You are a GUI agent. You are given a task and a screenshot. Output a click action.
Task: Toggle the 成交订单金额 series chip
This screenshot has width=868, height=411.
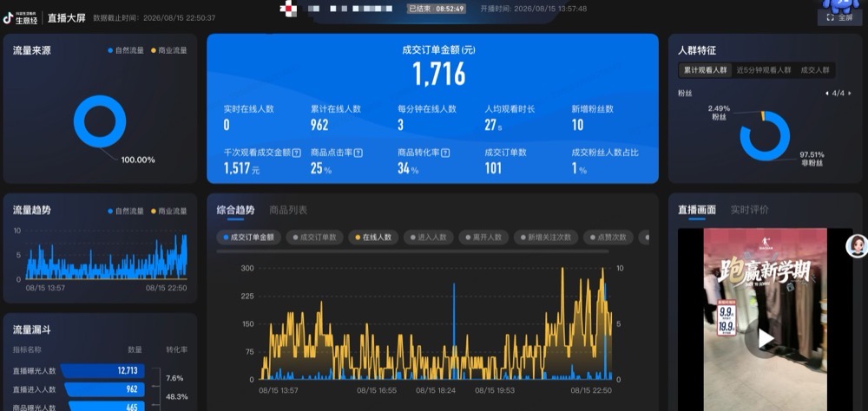point(248,238)
